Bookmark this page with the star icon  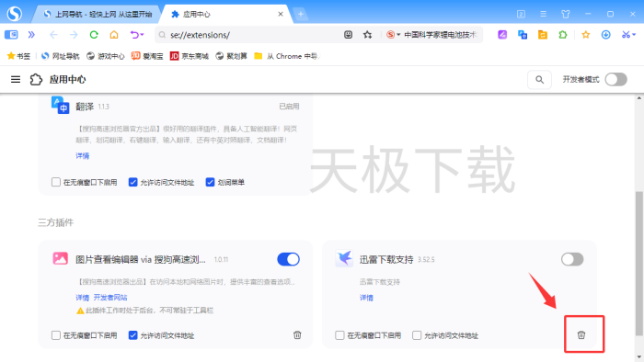point(368,35)
